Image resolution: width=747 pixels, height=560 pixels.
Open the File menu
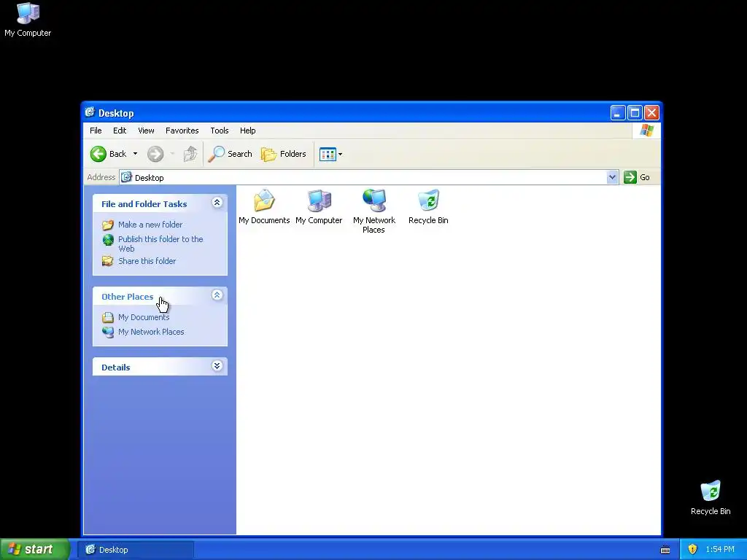[96, 131]
